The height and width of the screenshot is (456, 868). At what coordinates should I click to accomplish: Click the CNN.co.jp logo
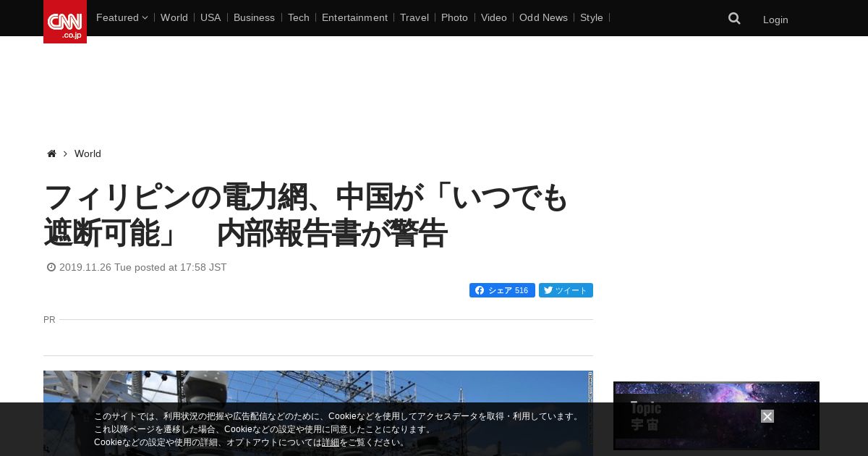point(65,22)
